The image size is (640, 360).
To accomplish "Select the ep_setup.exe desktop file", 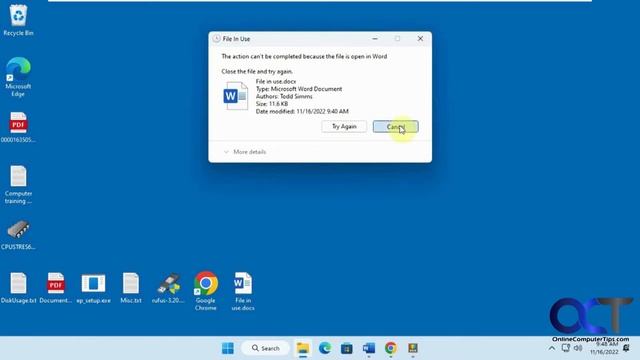I will [93, 288].
